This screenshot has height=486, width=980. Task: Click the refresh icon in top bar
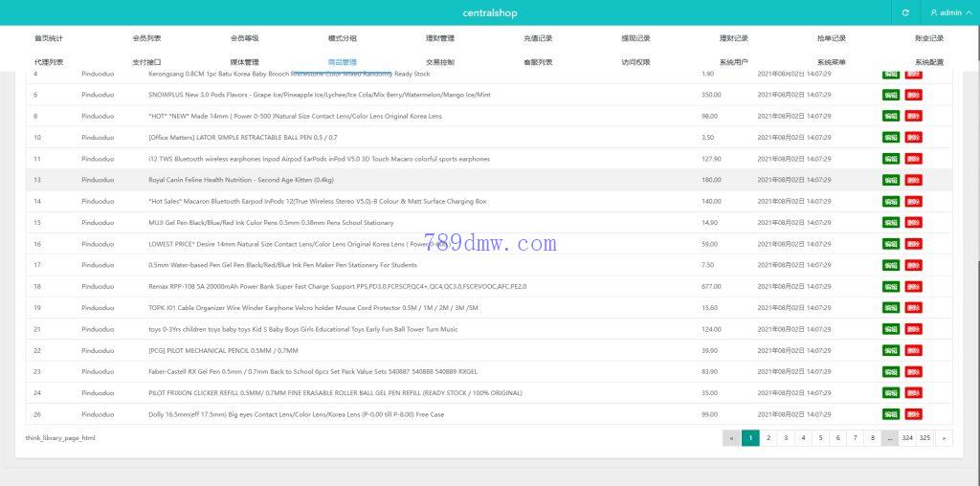pyautogui.click(x=905, y=12)
